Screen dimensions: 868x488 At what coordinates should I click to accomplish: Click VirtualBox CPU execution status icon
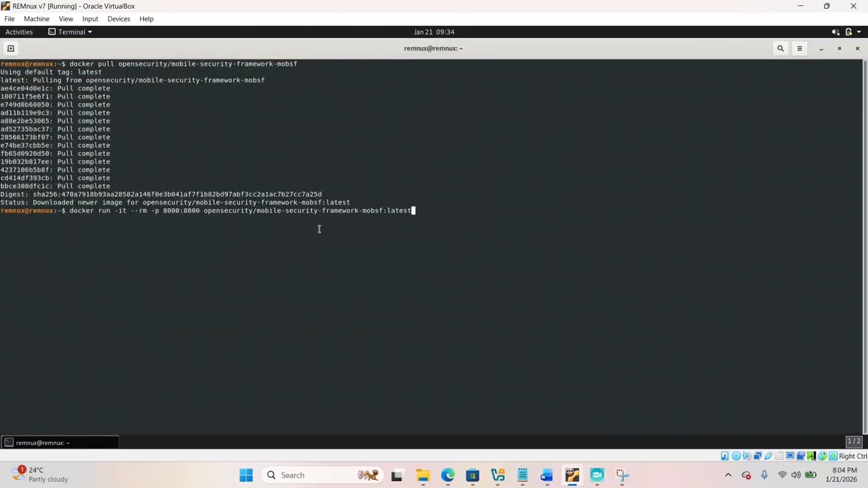pyautogui.click(x=812, y=456)
